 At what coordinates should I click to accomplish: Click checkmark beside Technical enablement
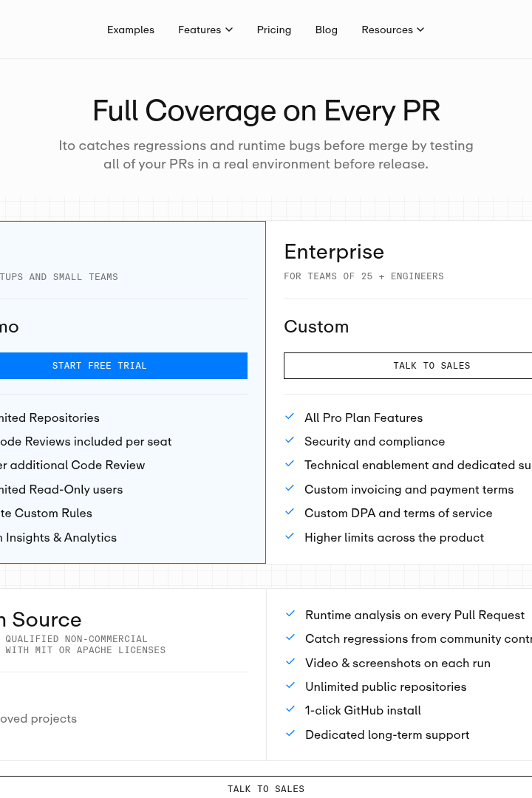click(x=290, y=463)
